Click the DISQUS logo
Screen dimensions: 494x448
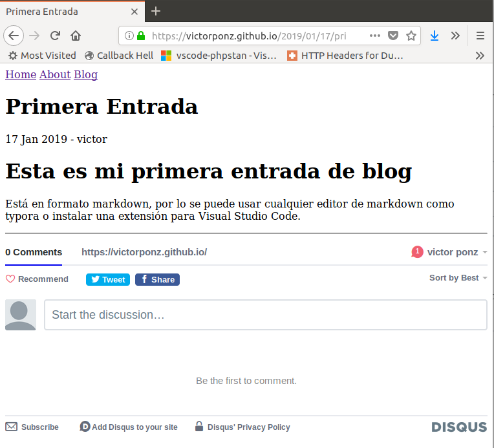[x=459, y=427]
